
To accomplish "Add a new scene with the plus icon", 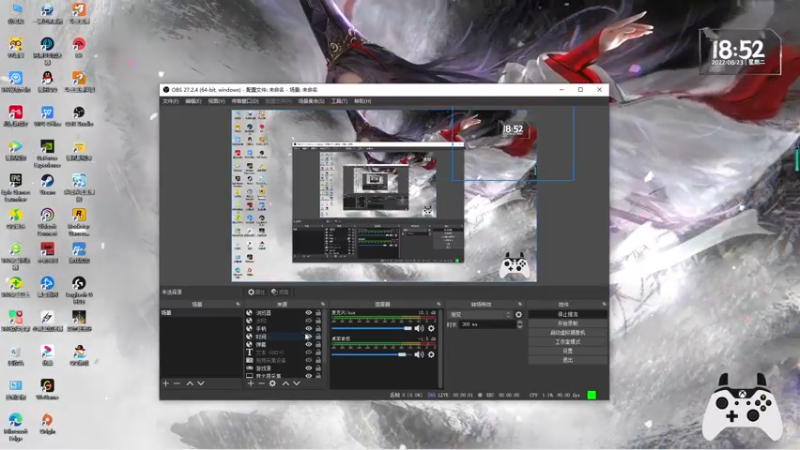I will coord(166,383).
